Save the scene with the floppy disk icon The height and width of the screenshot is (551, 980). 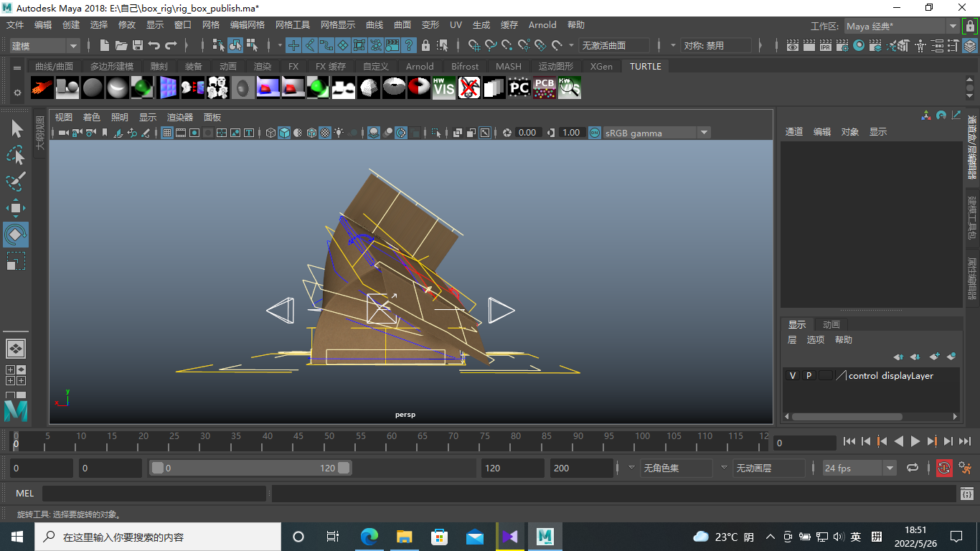pyautogui.click(x=138, y=45)
